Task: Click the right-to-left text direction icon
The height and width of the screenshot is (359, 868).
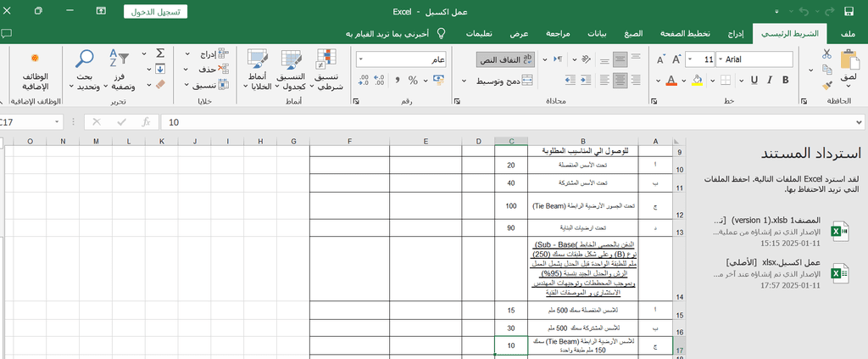Action: click(x=558, y=59)
